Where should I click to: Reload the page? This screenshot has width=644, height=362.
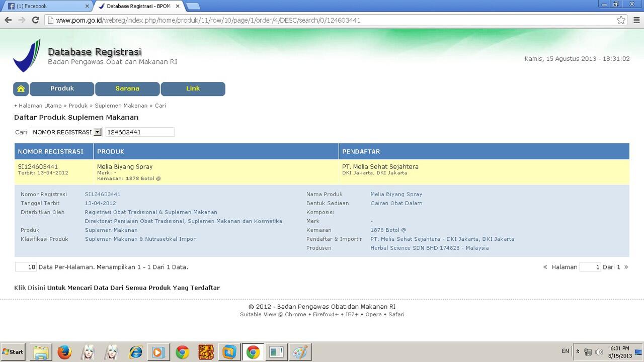[35, 20]
